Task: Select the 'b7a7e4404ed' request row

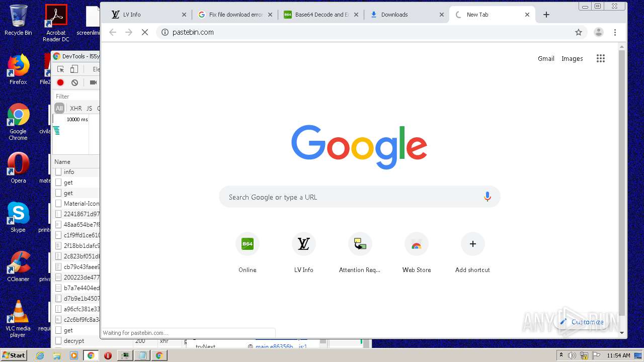Action: coord(76,288)
